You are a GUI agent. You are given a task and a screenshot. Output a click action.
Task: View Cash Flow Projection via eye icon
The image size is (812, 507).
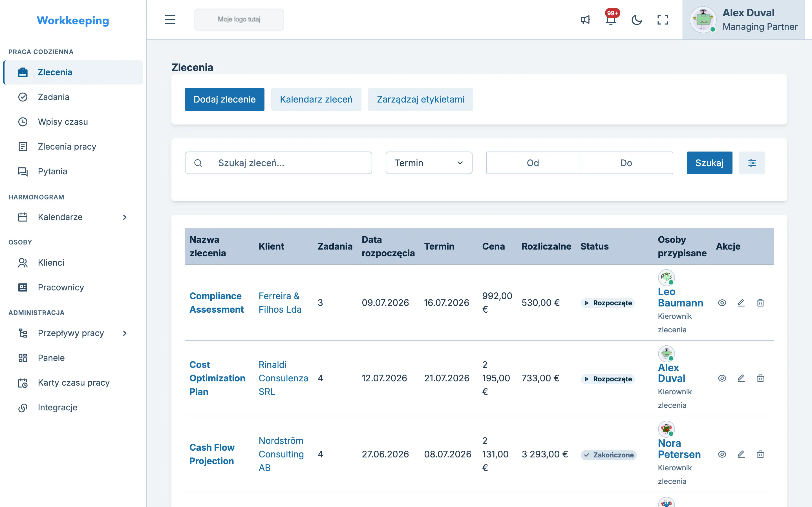[722, 454]
